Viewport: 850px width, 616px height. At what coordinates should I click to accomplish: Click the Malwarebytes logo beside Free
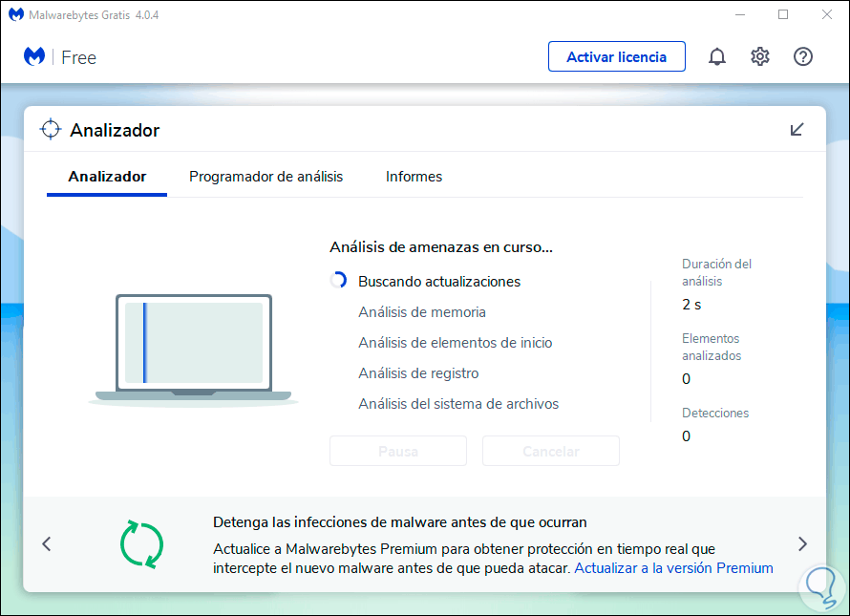[x=34, y=56]
